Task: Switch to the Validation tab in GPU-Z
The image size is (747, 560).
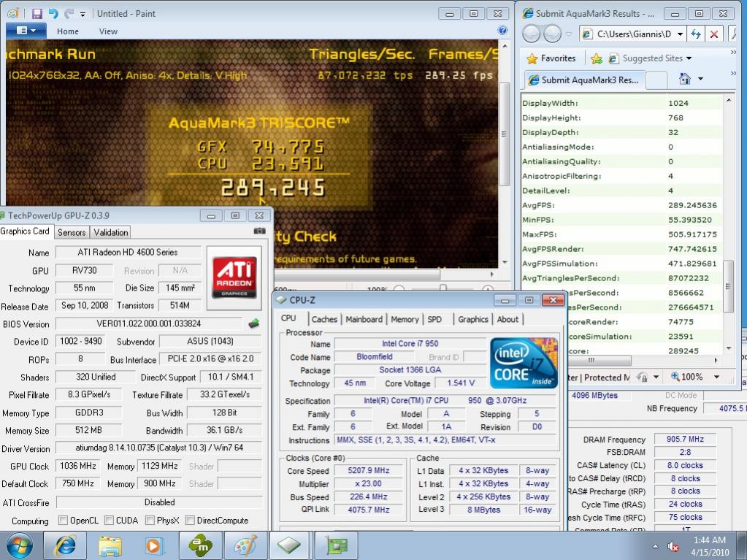Action: click(x=110, y=232)
